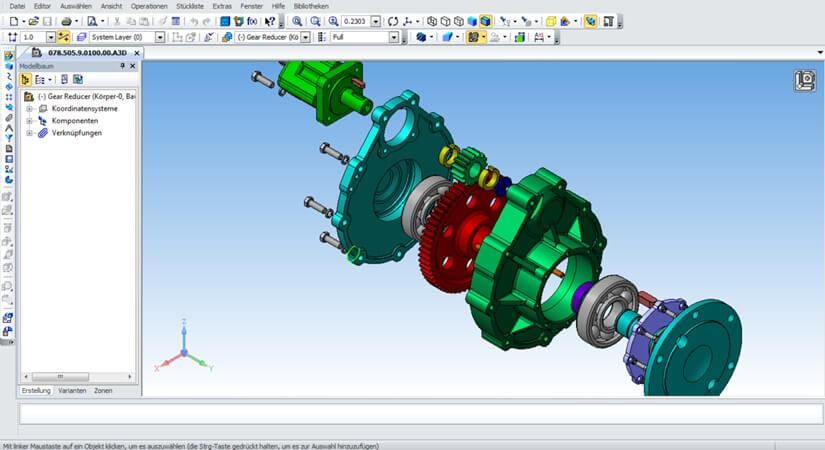
Task: Click the New document icon
Action: point(10,20)
